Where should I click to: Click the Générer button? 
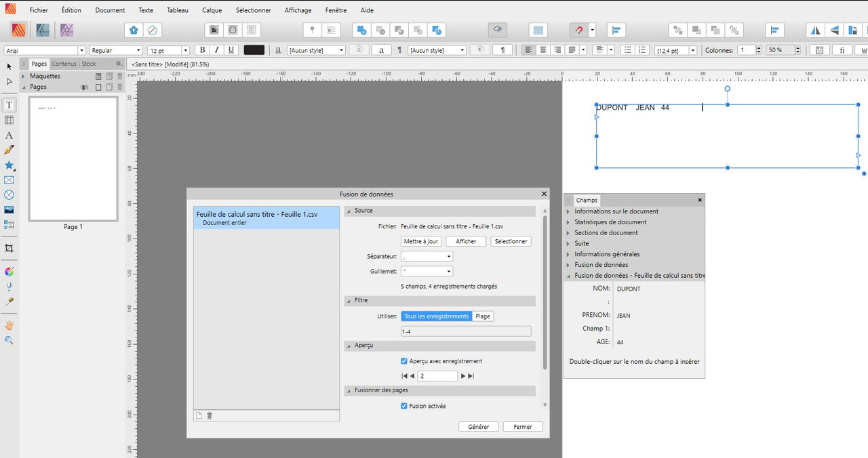(x=479, y=427)
